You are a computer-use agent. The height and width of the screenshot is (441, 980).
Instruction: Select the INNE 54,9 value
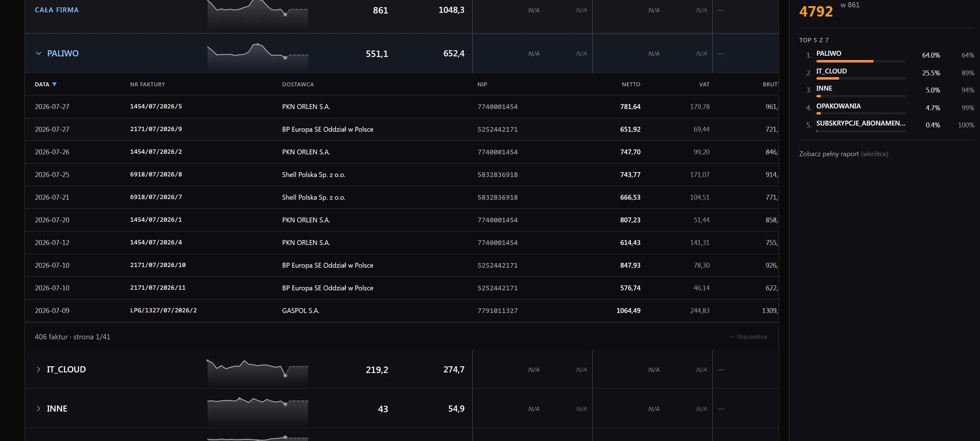[456, 409]
